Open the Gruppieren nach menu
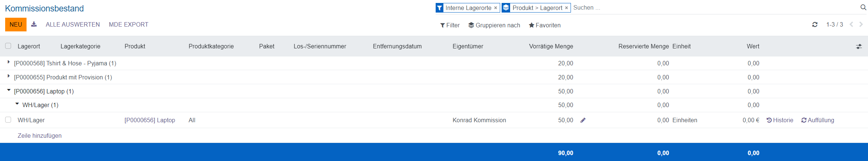This screenshot has height=161, width=868. click(x=494, y=25)
